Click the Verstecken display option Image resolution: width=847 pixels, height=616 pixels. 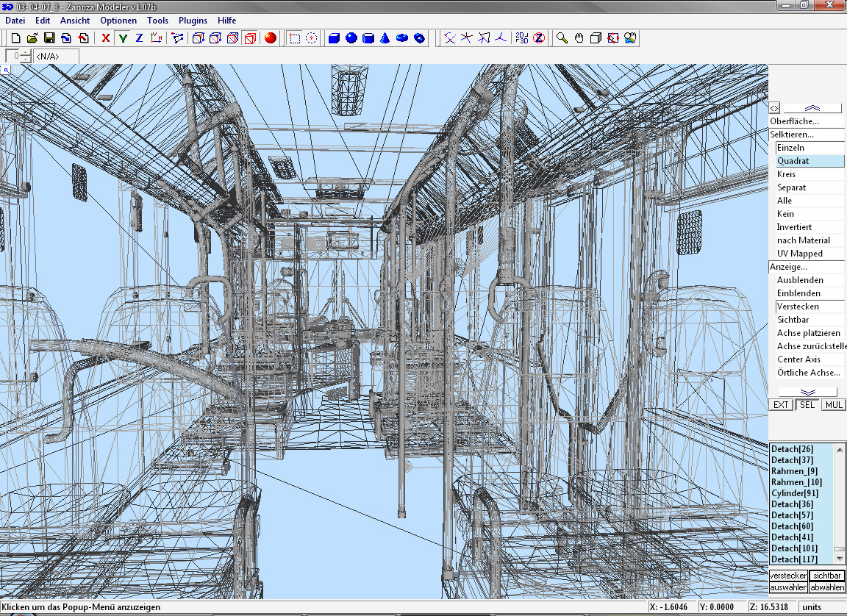tap(810, 306)
